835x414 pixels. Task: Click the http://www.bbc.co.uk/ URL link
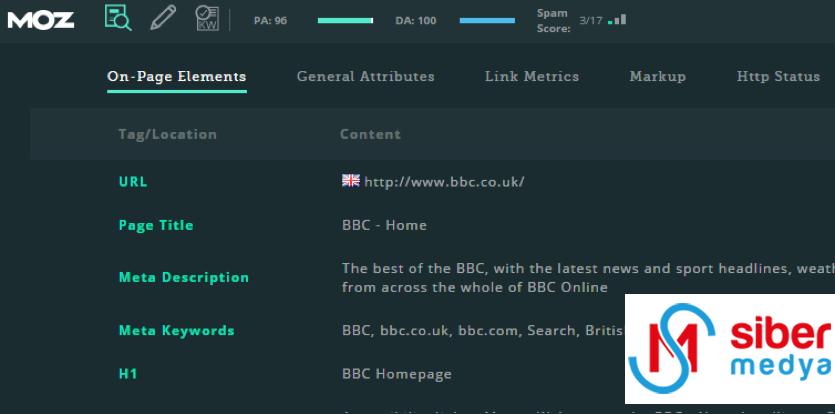[x=444, y=182]
